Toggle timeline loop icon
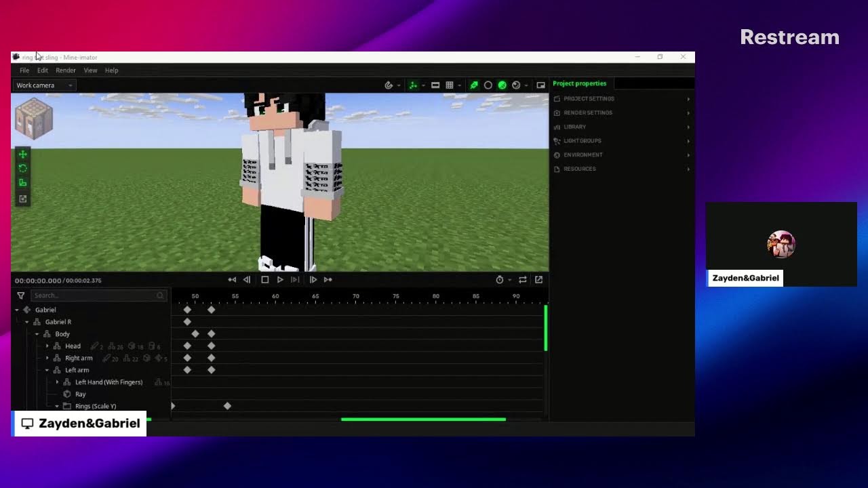Image resolution: width=868 pixels, height=488 pixels. 522,280
